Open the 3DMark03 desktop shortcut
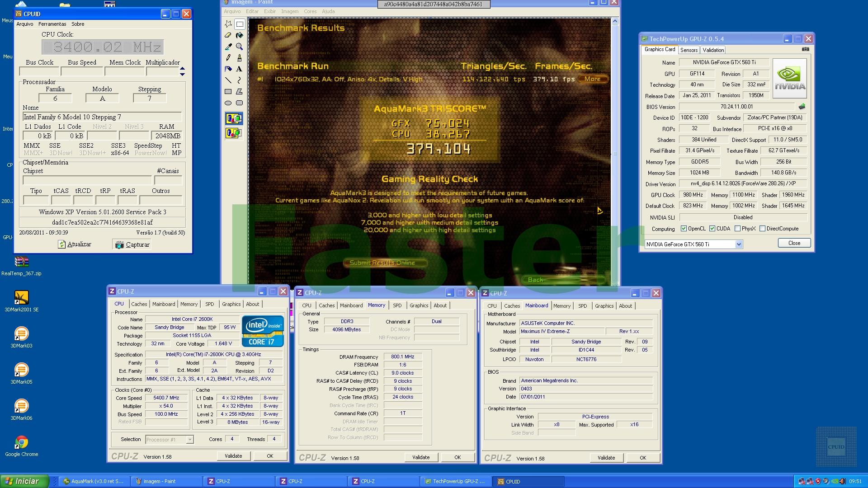868x488 pixels. pyautogui.click(x=21, y=337)
